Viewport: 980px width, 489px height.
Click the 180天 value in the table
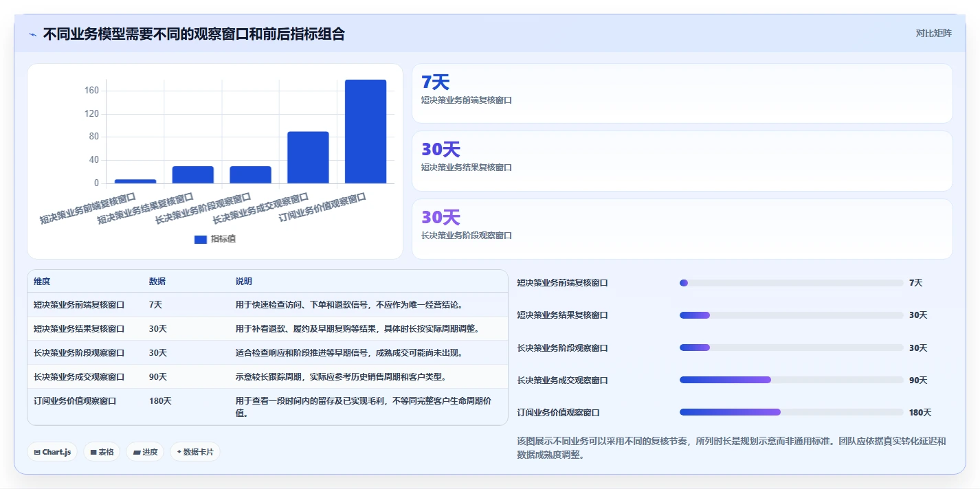coord(160,401)
